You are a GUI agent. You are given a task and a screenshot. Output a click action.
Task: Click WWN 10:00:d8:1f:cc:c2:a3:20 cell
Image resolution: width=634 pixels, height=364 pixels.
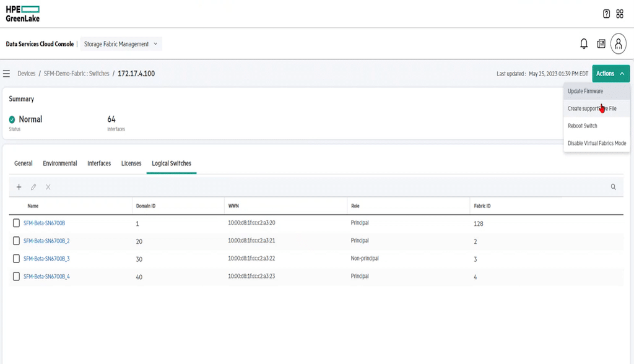tap(251, 223)
